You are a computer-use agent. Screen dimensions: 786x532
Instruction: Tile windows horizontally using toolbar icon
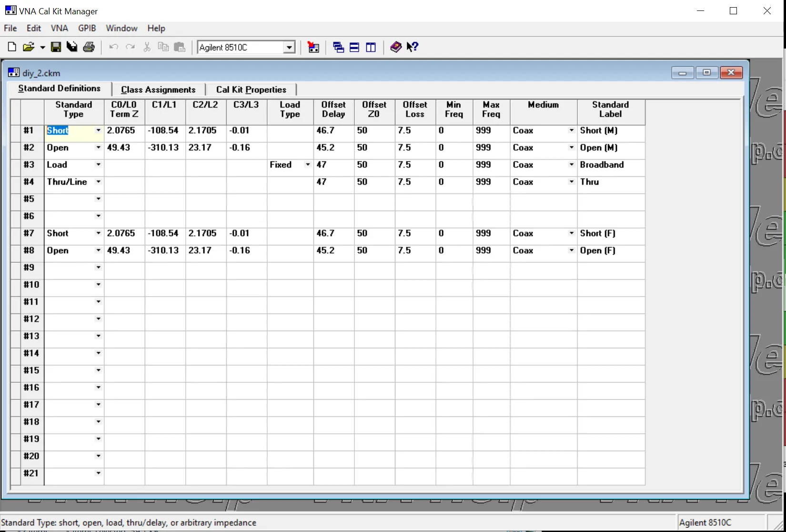pos(354,47)
